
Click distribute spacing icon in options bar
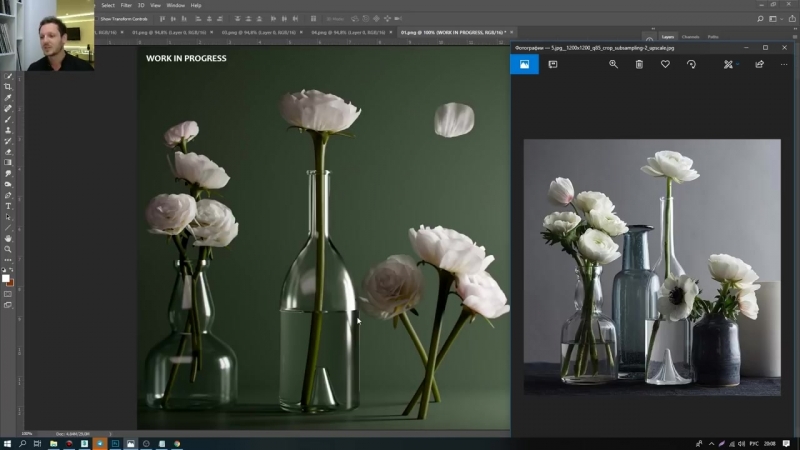[313, 19]
